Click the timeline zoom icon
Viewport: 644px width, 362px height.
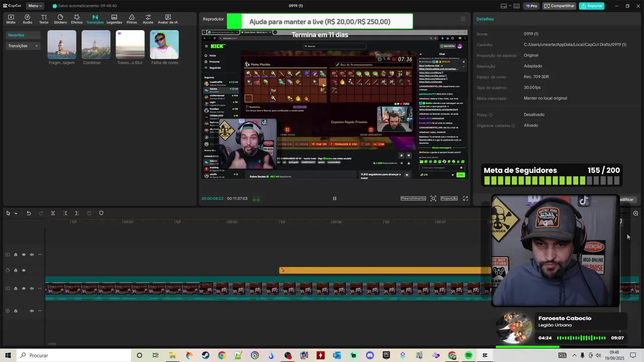pos(635,213)
